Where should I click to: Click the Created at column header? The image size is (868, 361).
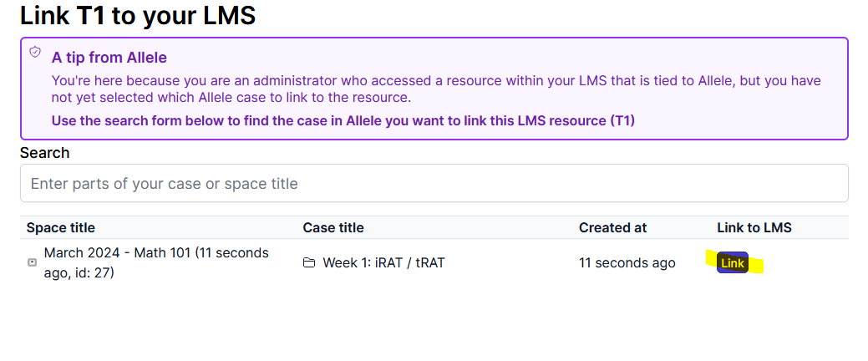tap(612, 227)
